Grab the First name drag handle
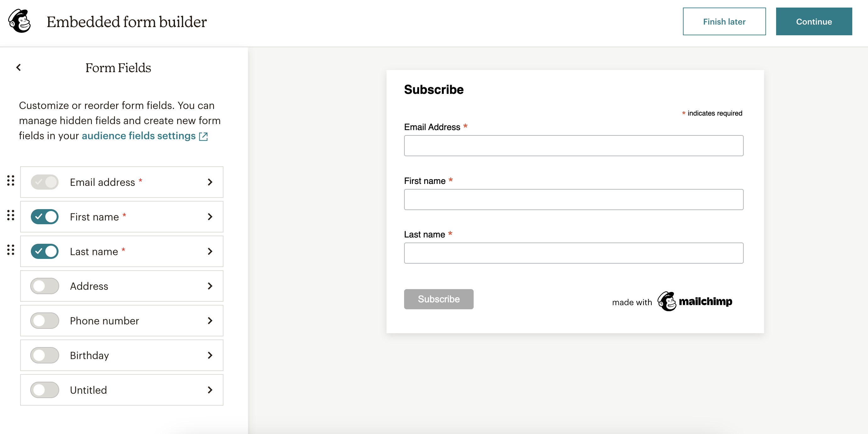868x434 pixels. 10,216
